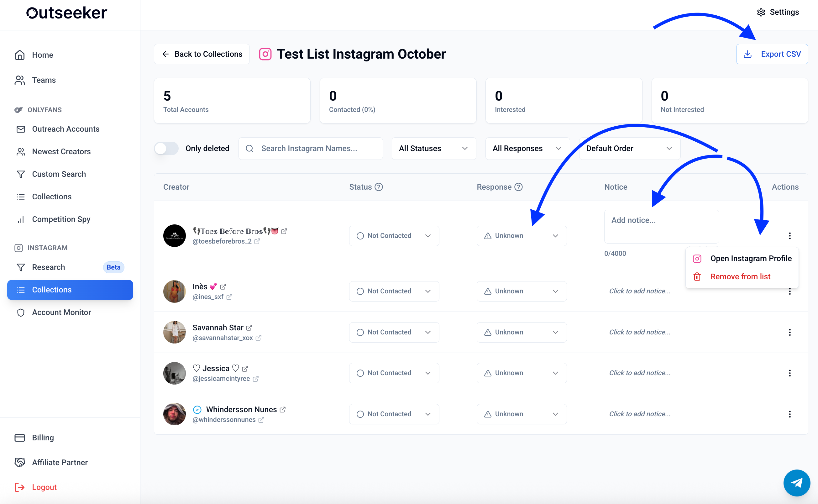Open the Default Order sort dropdown
Screen dimensions: 818x504
click(x=629, y=149)
